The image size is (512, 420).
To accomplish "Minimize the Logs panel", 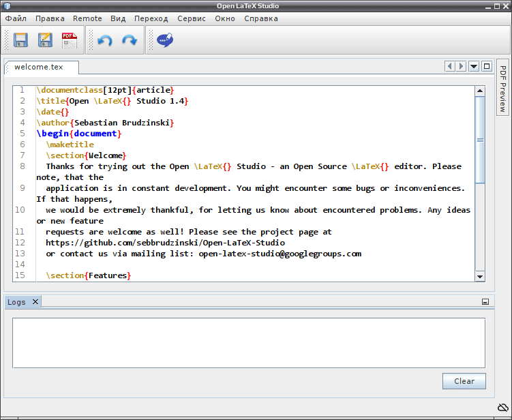I will tap(485, 302).
